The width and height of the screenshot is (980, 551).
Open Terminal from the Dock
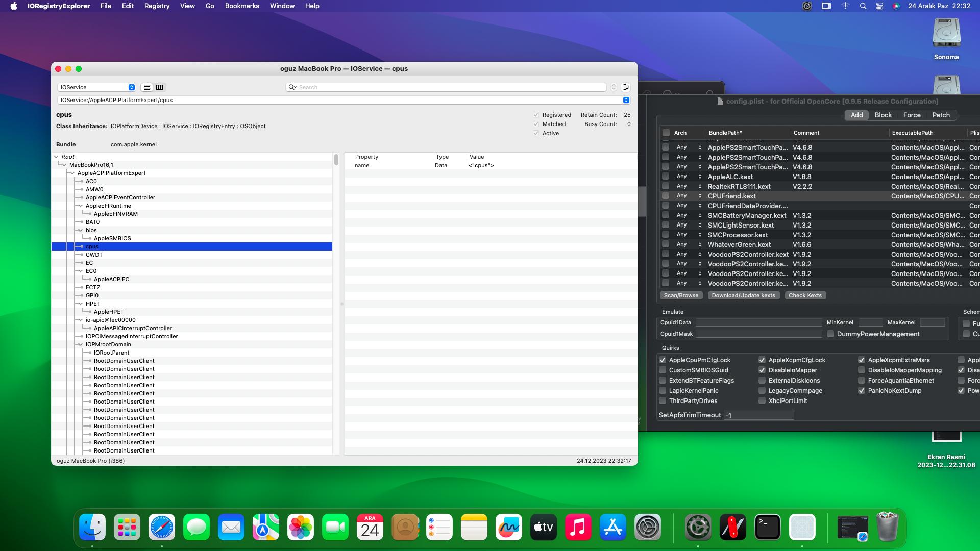point(768,527)
